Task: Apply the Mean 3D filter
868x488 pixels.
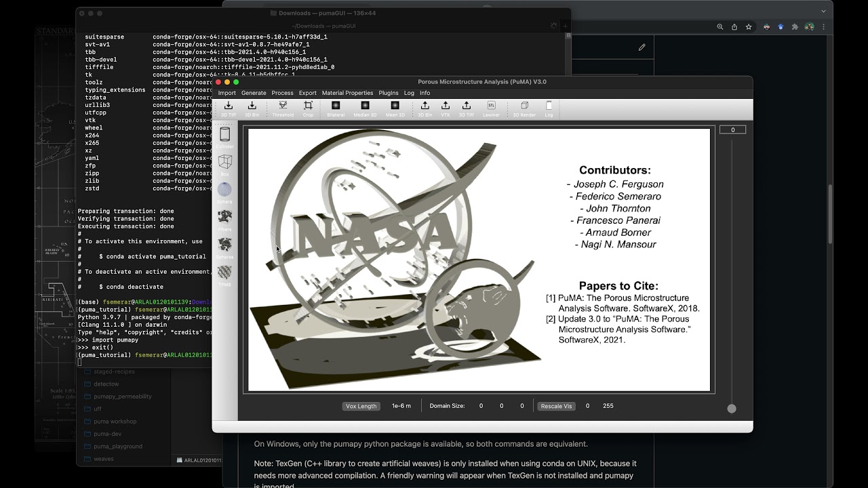Action: [395, 108]
